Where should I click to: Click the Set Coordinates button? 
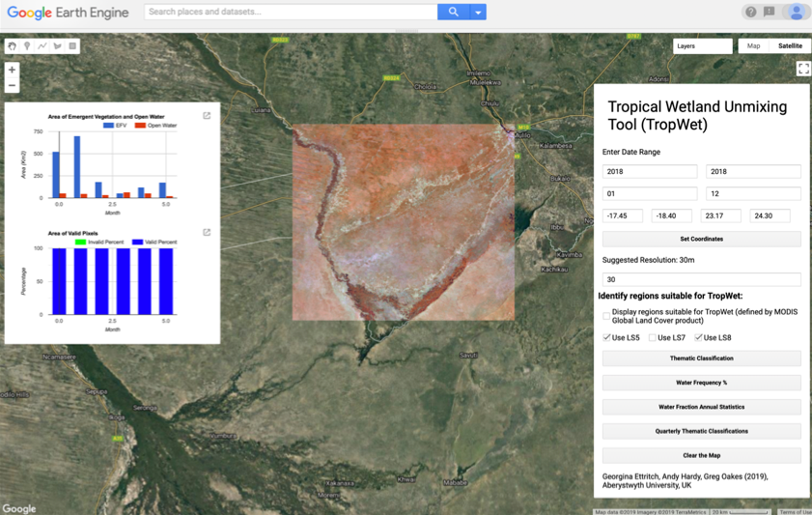(701, 239)
